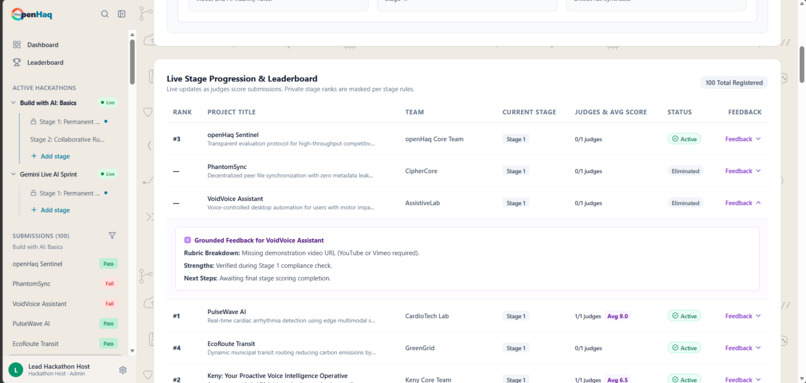Click lock icon on Gemini Sprint Stage 1
The height and width of the screenshot is (383, 806).
click(33, 193)
